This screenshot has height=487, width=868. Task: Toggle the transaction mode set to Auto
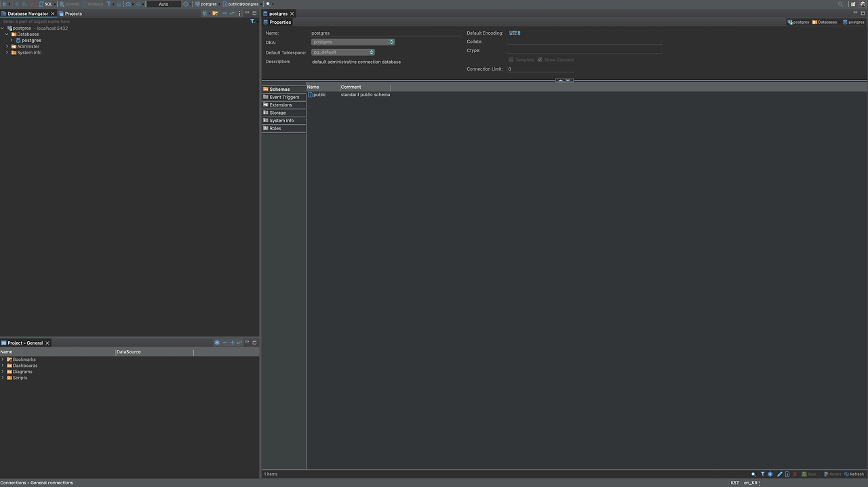coord(163,3)
